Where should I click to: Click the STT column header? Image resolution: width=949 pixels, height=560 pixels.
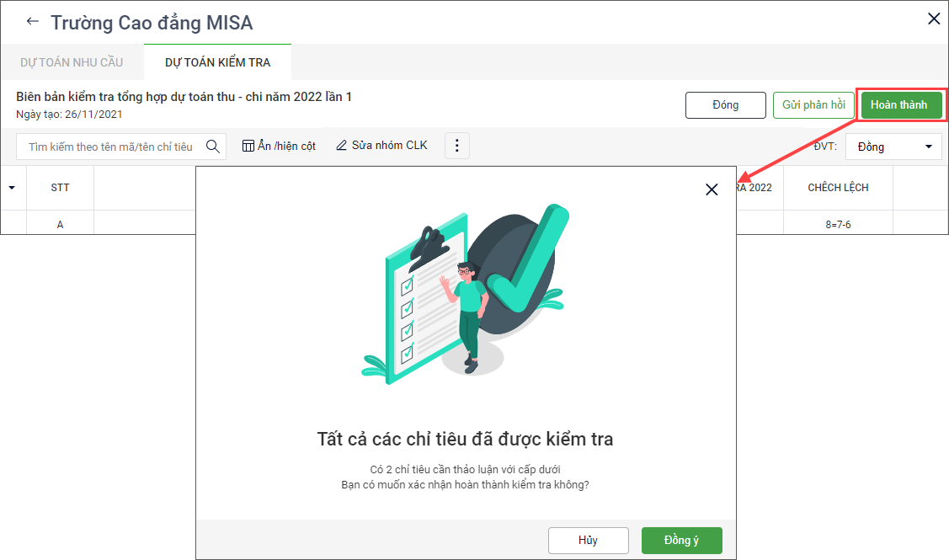60,188
